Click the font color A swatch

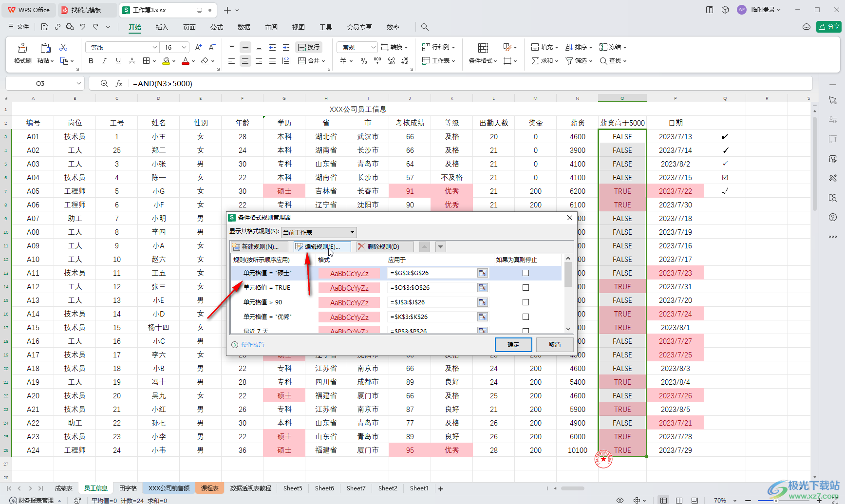coord(186,61)
